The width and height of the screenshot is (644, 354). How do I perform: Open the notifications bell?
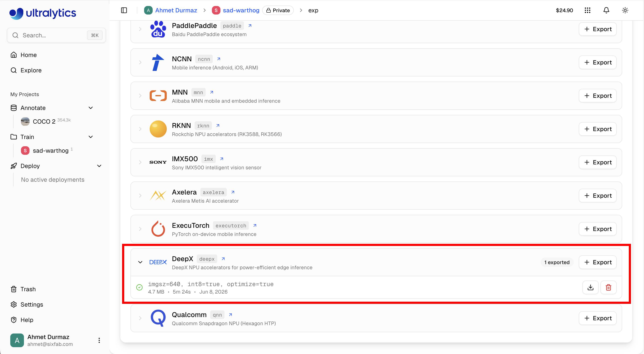tap(606, 10)
